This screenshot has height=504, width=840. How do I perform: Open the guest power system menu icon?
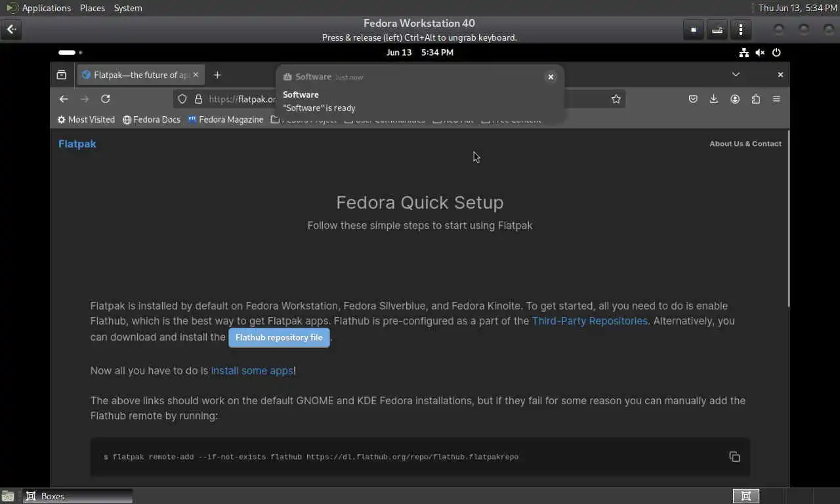pos(777,52)
